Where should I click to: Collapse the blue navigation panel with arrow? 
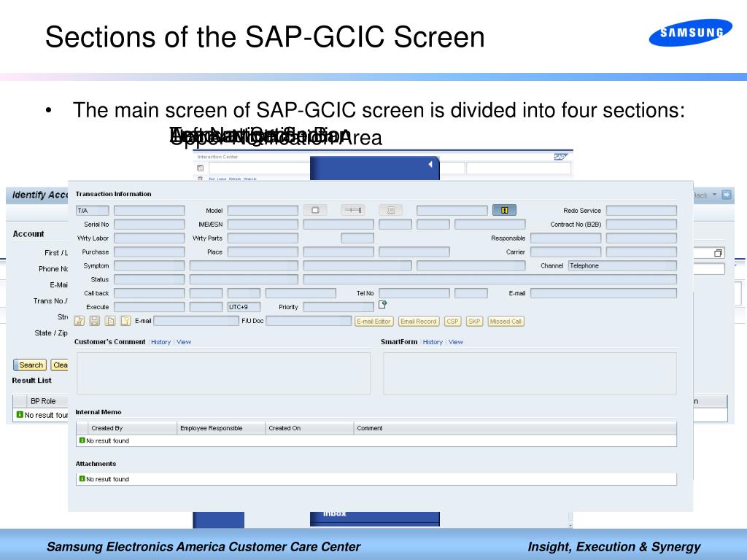tap(430, 164)
